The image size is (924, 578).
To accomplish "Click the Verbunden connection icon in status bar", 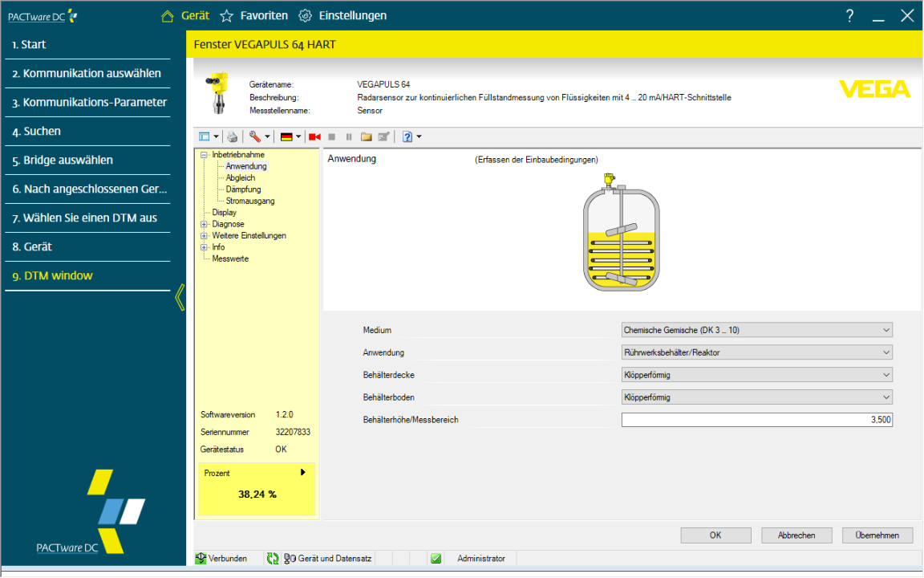I will [200, 558].
